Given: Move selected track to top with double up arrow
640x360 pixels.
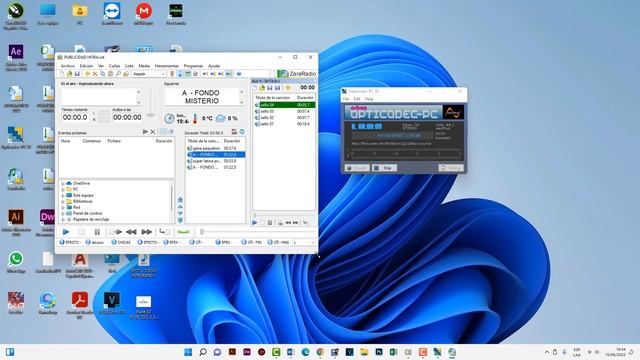Looking at the screenshot, I should [180, 200].
